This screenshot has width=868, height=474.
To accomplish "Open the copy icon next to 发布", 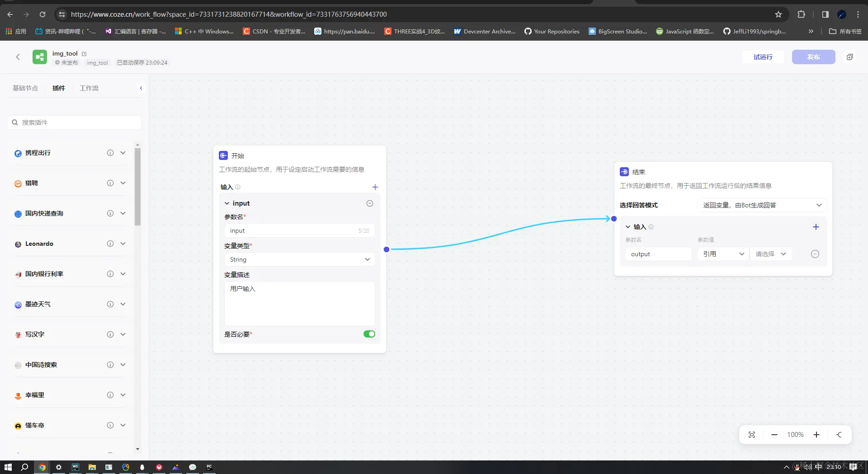I will pos(850,57).
